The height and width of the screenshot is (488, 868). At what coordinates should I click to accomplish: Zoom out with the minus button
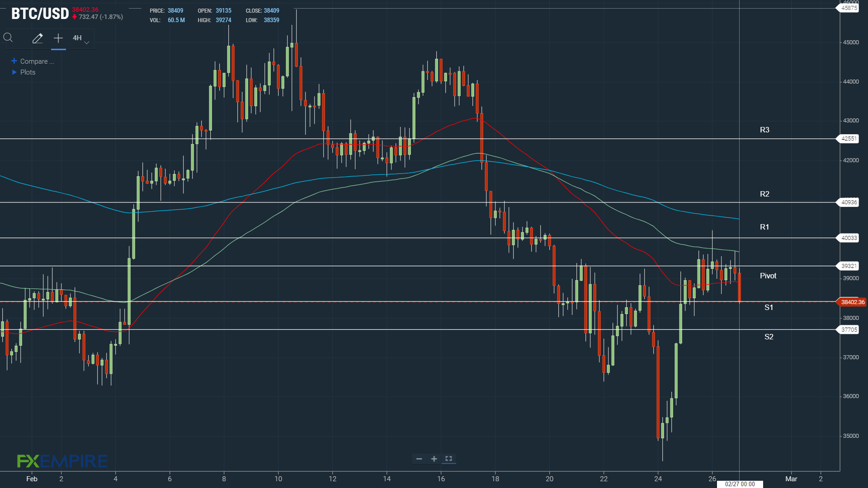419,459
